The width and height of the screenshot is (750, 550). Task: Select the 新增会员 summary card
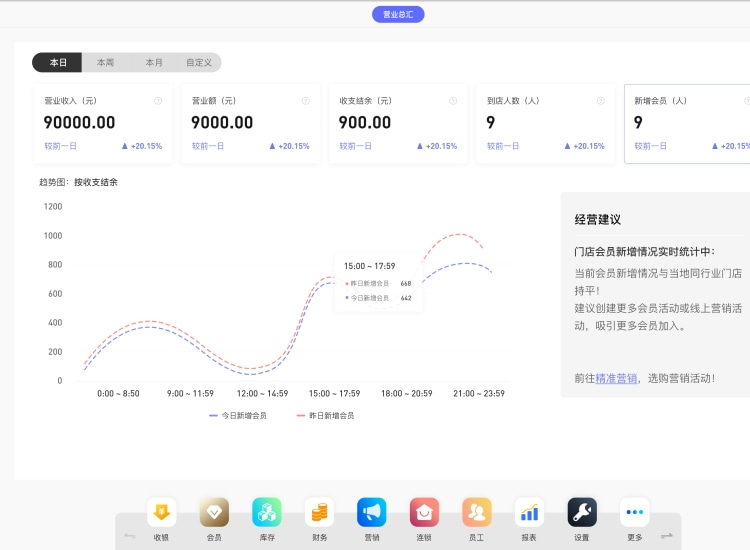[688, 123]
